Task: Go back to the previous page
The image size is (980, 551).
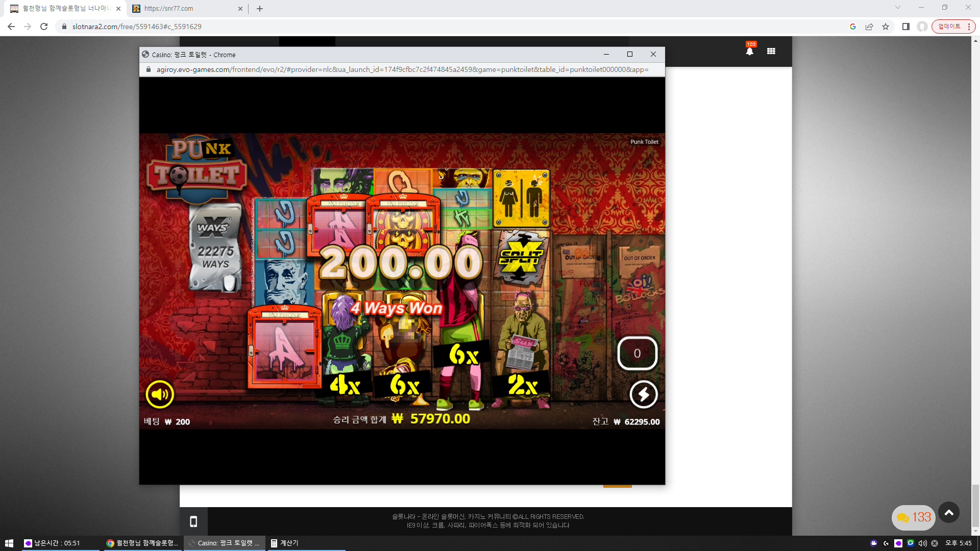Action: point(11,27)
